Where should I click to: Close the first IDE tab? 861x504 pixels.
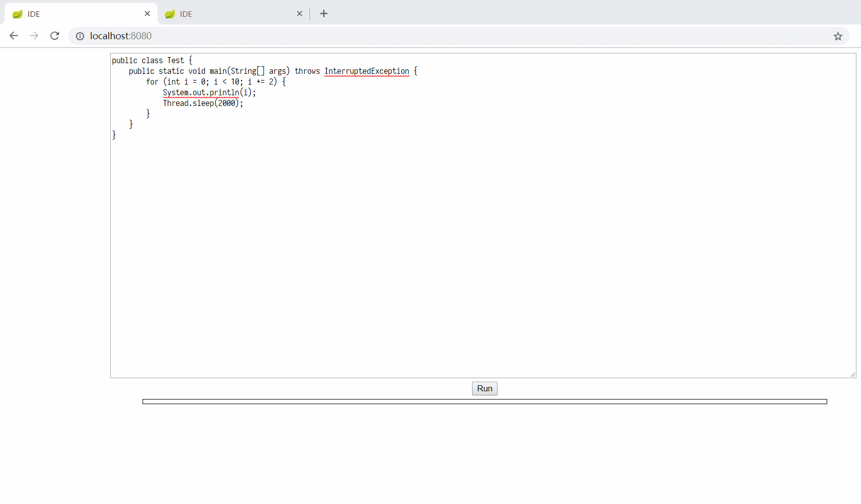click(x=147, y=14)
